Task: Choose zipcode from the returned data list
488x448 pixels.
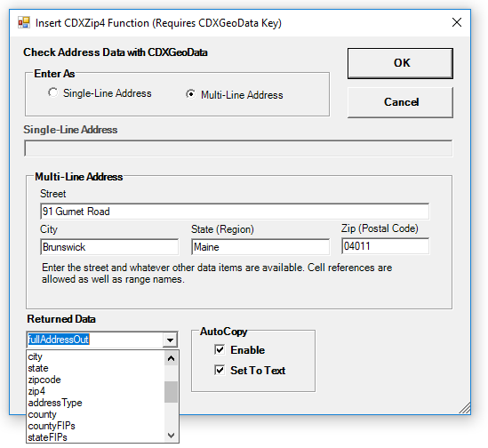Action: [95, 380]
